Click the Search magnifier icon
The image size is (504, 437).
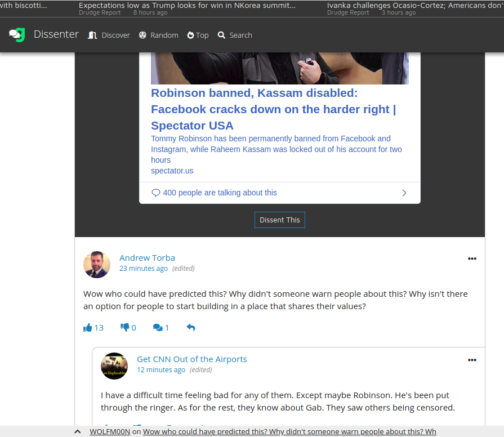[x=221, y=35]
